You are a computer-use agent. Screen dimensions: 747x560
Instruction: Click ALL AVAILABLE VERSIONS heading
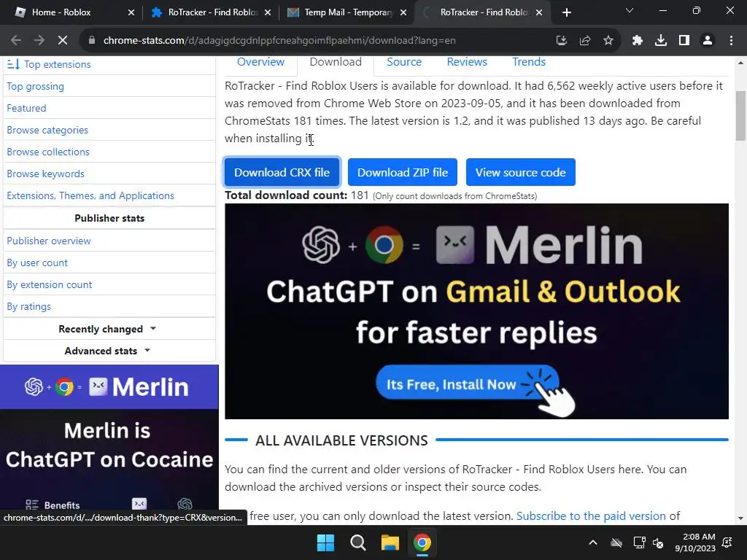point(341,440)
